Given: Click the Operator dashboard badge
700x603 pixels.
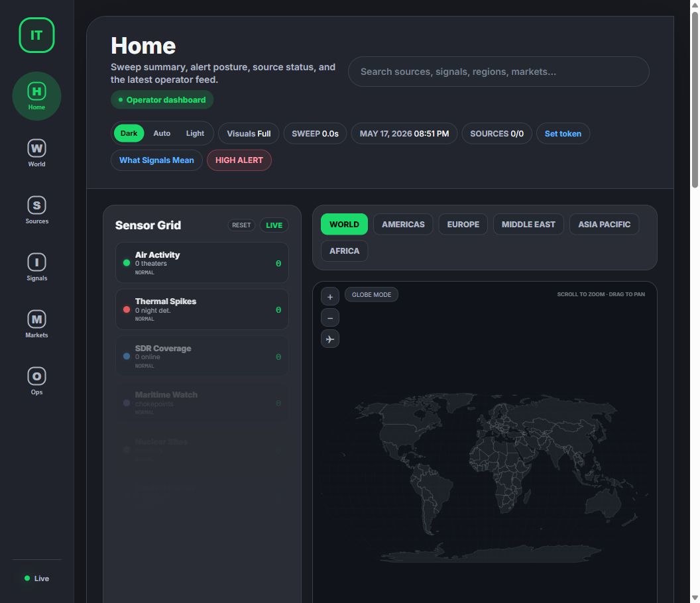Looking at the screenshot, I should (x=162, y=100).
